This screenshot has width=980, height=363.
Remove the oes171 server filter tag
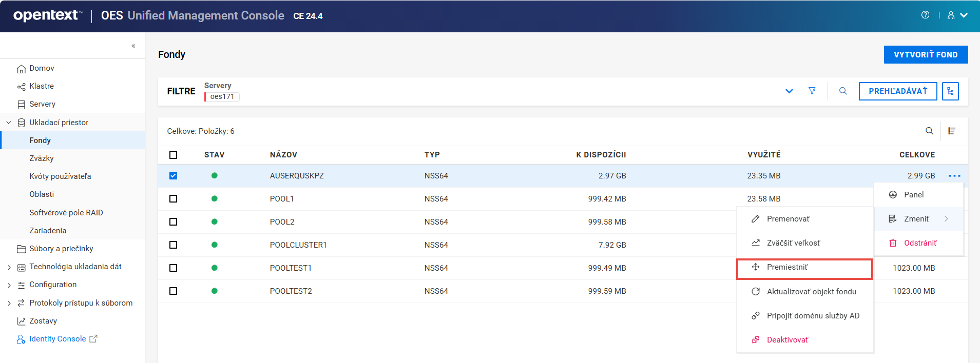click(x=222, y=96)
